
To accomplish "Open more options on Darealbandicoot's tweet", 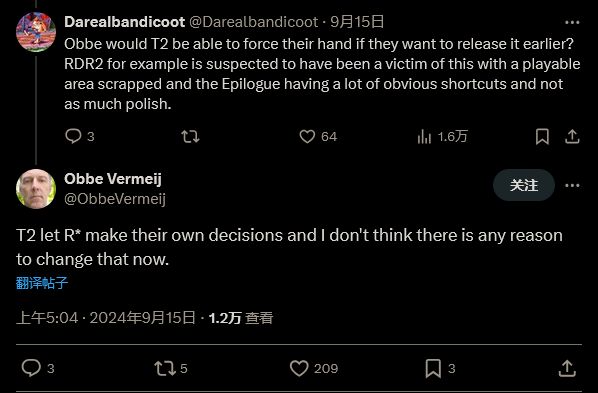I will (572, 23).
